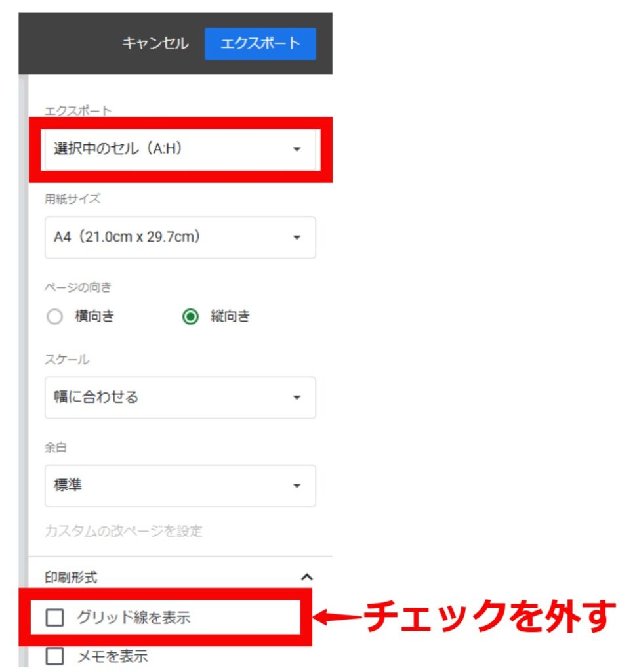The width and height of the screenshot is (635, 672).
Task: Click the arrow icon in the スケール field
Action: point(297,398)
